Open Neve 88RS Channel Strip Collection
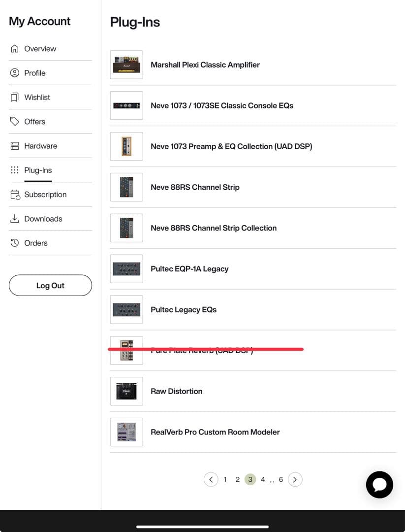405x532 pixels. (x=214, y=228)
